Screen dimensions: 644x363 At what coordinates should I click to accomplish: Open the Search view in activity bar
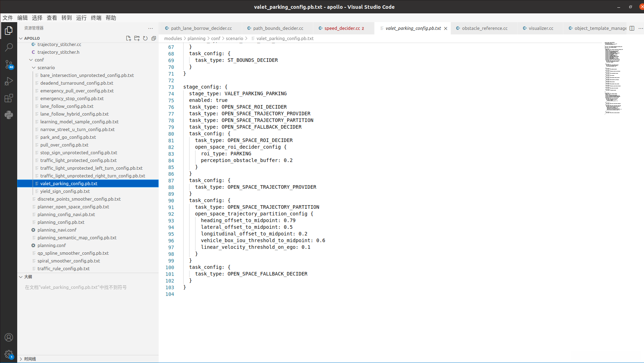[9, 47]
